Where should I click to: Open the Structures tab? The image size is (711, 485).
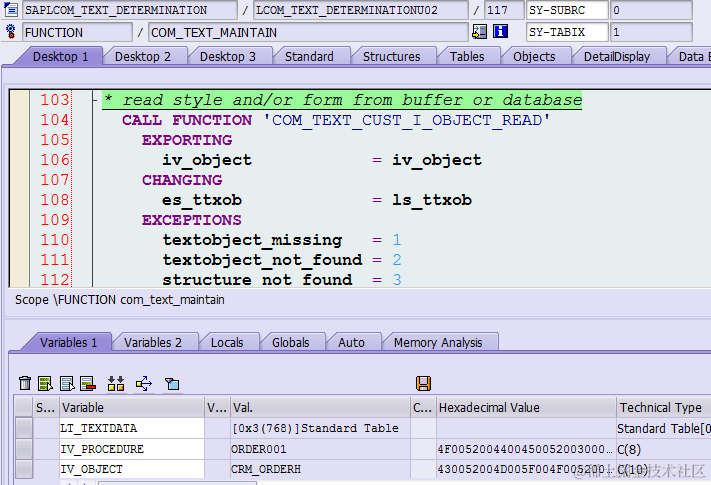(x=391, y=57)
